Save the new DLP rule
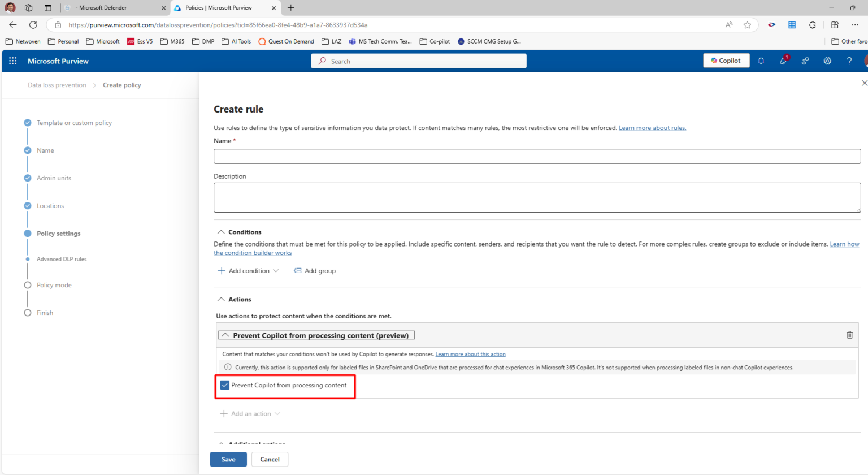The height and width of the screenshot is (475, 868). pos(228,459)
